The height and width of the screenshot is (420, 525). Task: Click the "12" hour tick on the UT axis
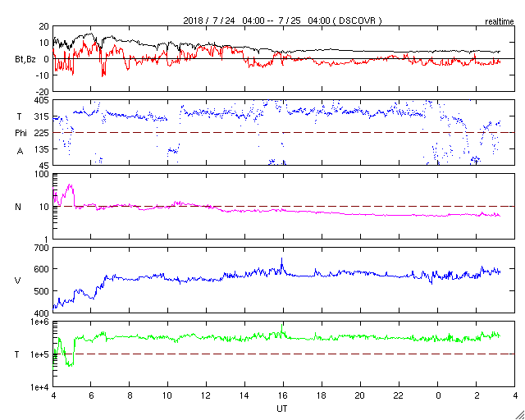pyautogui.click(x=205, y=396)
